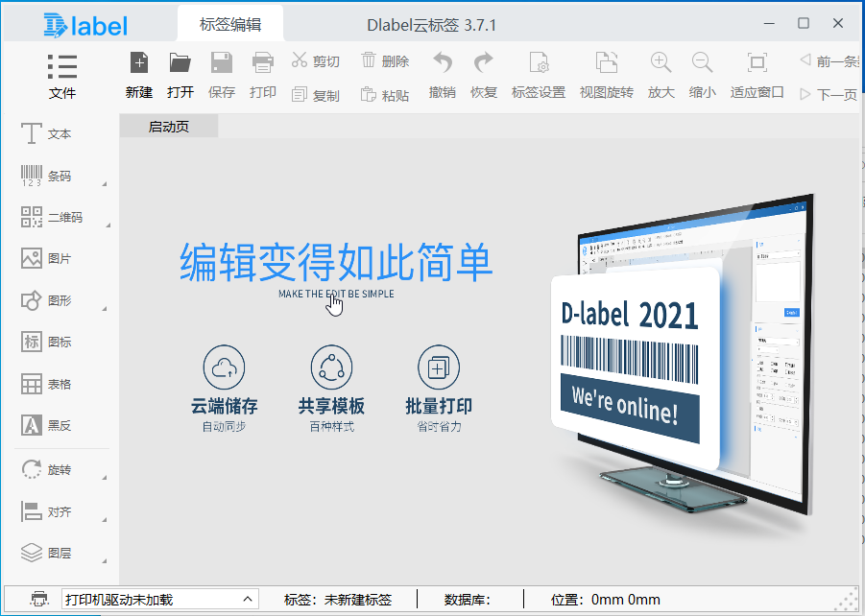Fit to window with 适应窗口
This screenshot has height=616, width=865.
757,76
